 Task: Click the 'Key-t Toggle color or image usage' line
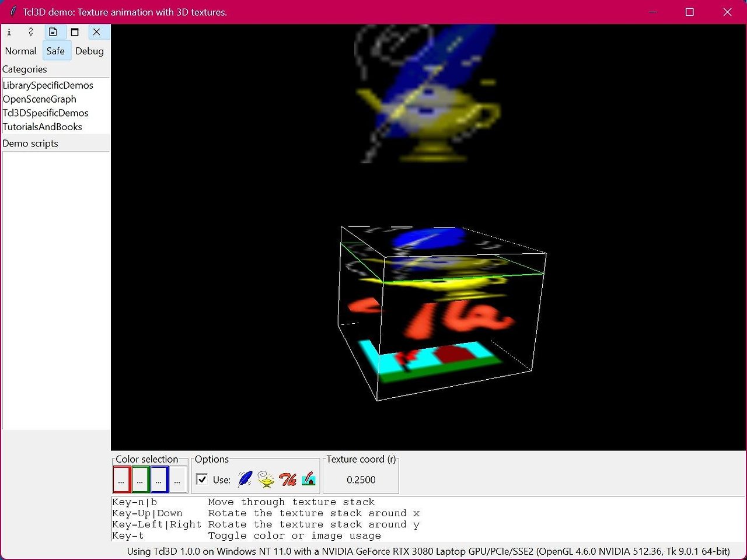tap(246, 535)
